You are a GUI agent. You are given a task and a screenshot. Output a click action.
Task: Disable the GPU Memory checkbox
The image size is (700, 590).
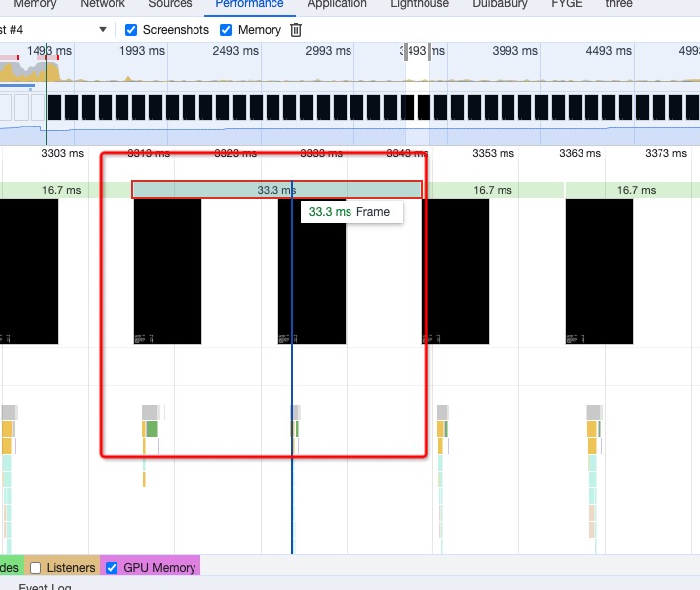click(x=112, y=567)
